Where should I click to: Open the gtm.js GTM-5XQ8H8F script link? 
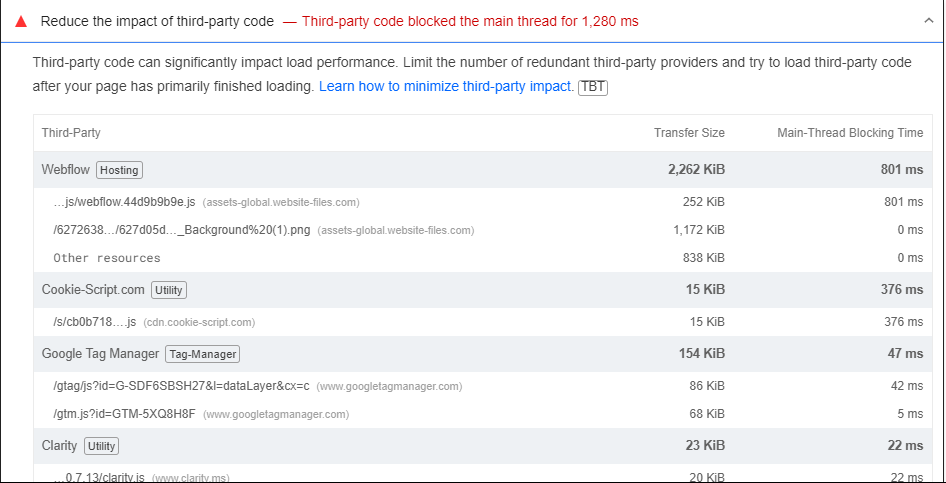(123, 414)
